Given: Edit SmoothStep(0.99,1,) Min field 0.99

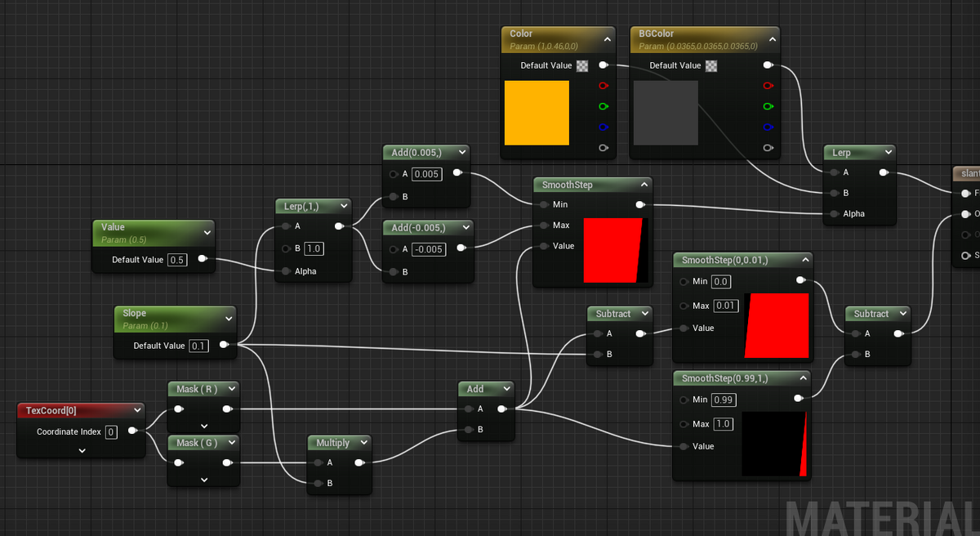Looking at the screenshot, I should pyautogui.click(x=723, y=400).
